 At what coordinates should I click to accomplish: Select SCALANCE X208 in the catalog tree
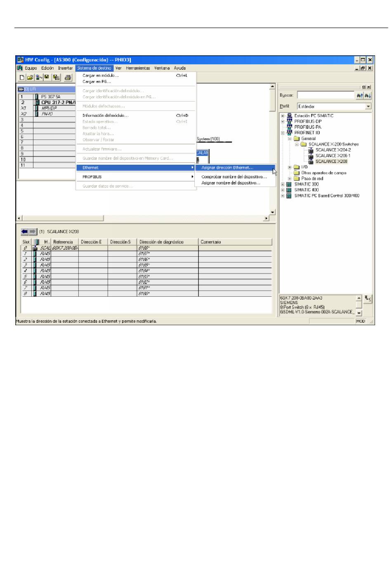coord(331,162)
